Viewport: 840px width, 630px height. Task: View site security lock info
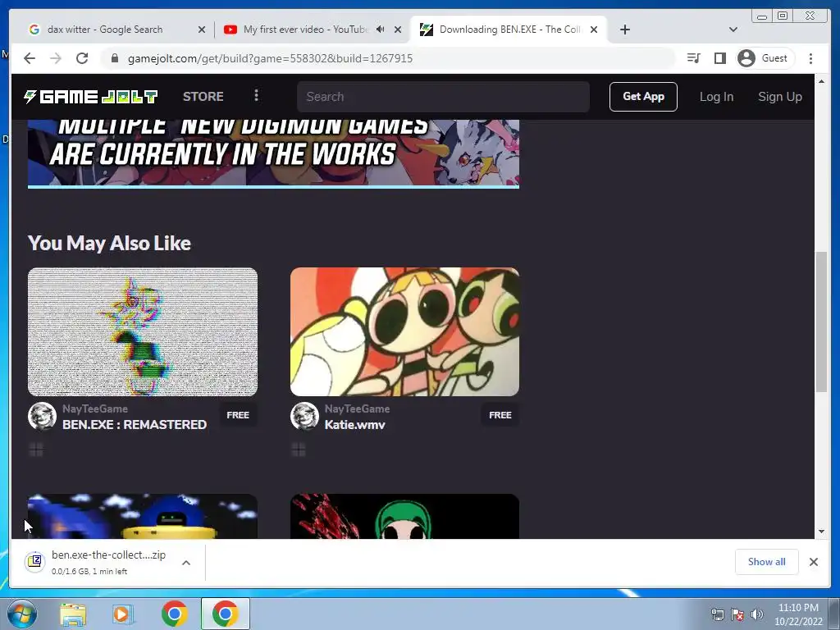(x=114, y=58)
